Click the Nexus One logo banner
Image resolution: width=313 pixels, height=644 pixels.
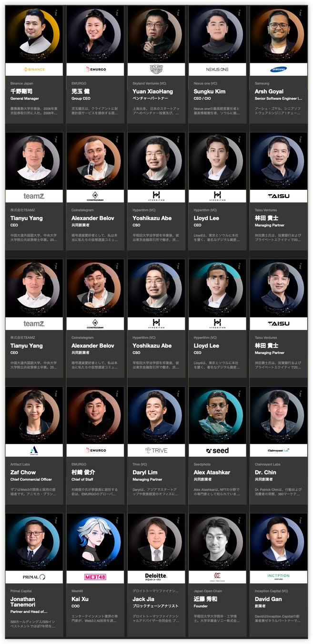point(217,69)
